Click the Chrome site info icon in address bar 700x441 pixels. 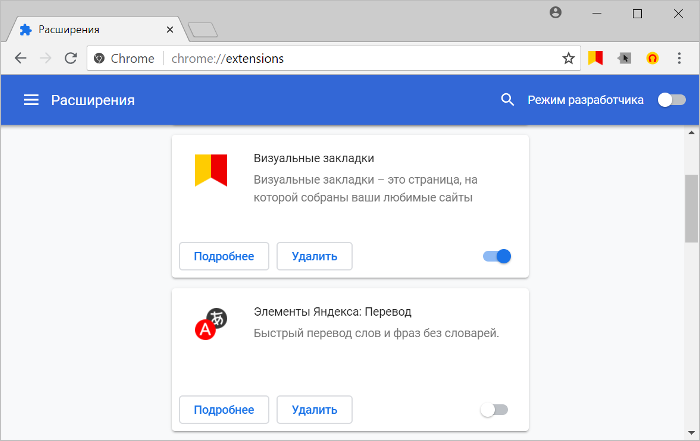click(99, 58)
